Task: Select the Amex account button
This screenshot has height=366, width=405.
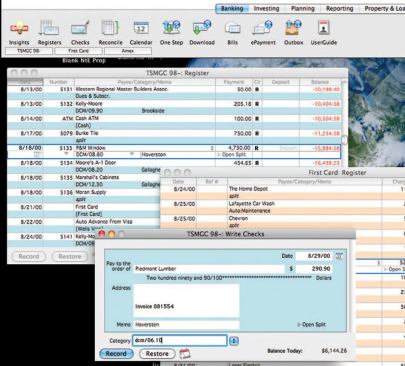Action: coord(128,51)
